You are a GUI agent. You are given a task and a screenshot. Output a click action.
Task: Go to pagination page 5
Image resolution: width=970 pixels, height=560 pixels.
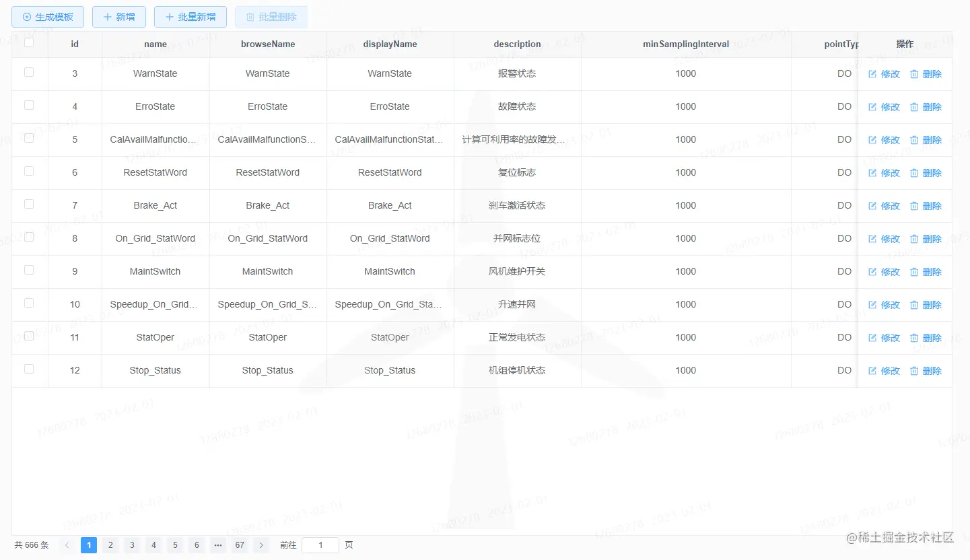tap(175, 545)
